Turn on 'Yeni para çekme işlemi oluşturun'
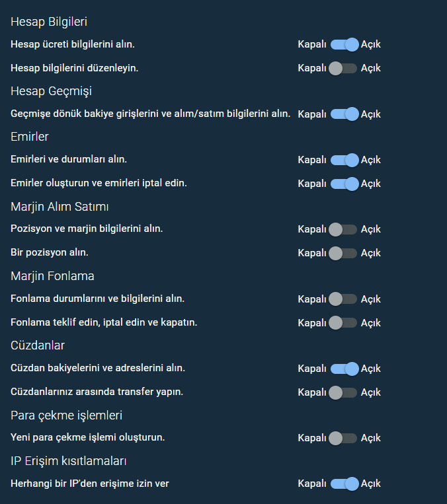This screenshot has height=504, width=447. (x=344, y=438)
